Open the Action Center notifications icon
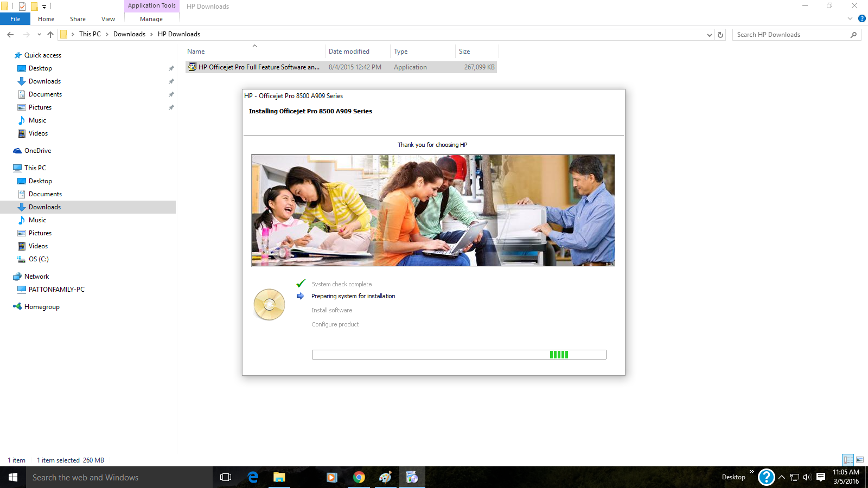The height and width of the screenshot is (488, 868). tap(821, 477)
